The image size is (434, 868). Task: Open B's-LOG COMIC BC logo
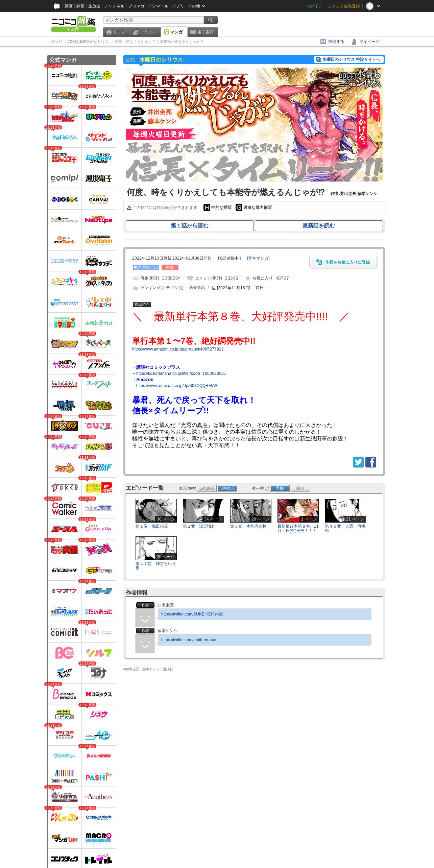pos(65,653)
